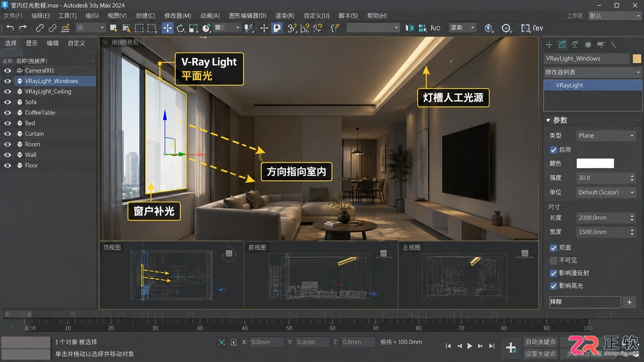The height and width of the screenshot is (362, 644).
Task: Hide Camera001 using its eye icon
Action: (x=8, y=71)
